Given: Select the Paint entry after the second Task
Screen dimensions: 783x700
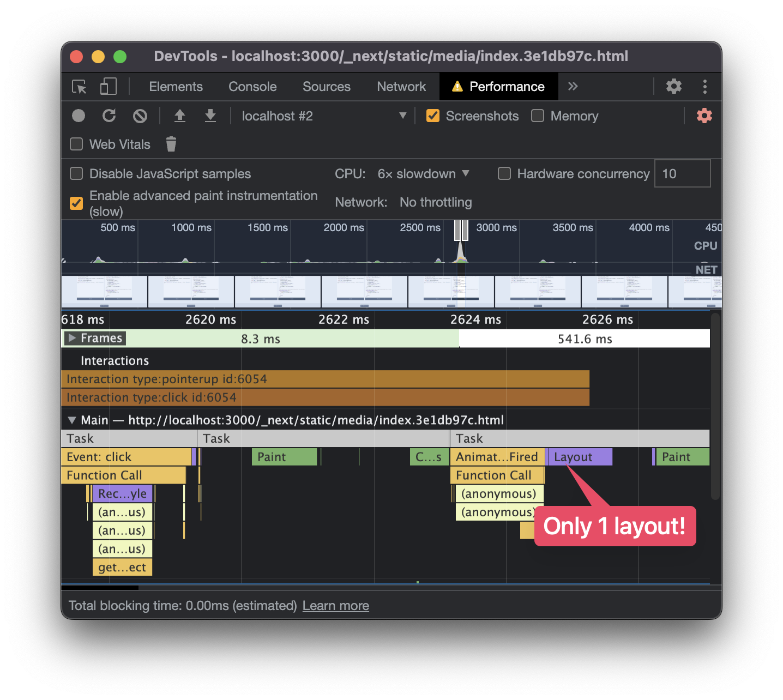Looking at the screenshot, I should click(x=284, y=457).
